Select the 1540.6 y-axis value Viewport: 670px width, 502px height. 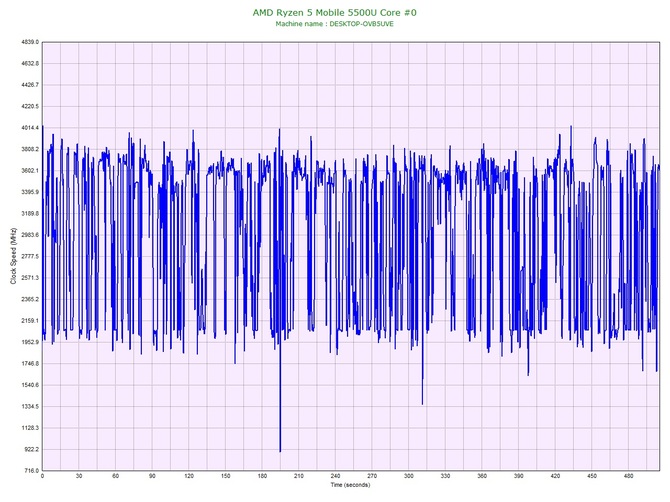click(29, 385)
